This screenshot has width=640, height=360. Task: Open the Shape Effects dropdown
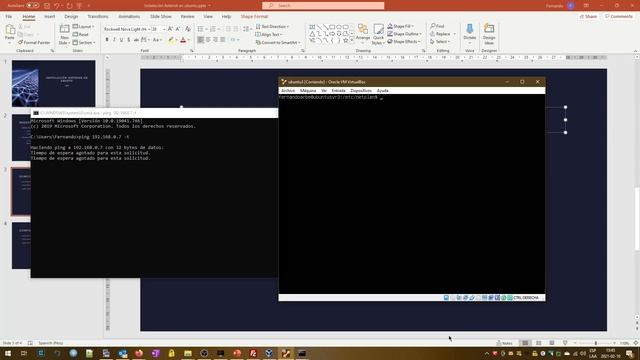(403, 42)
